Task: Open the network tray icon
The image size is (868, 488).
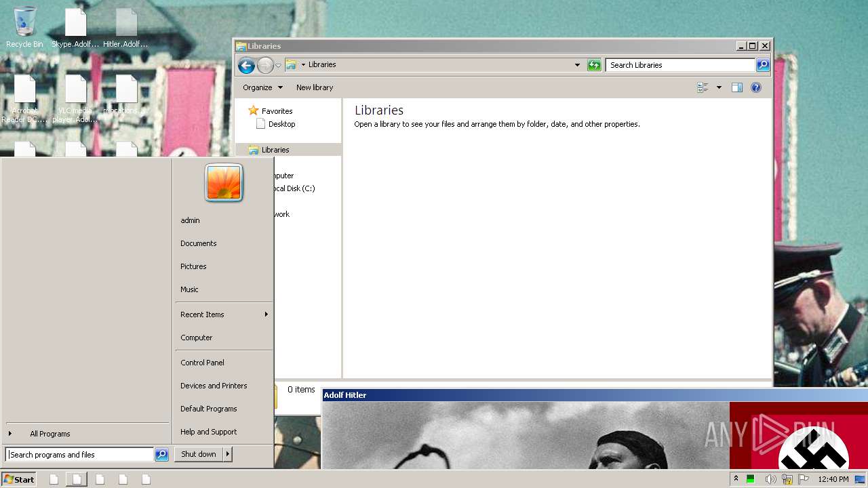Action: [x=787, y=479]
